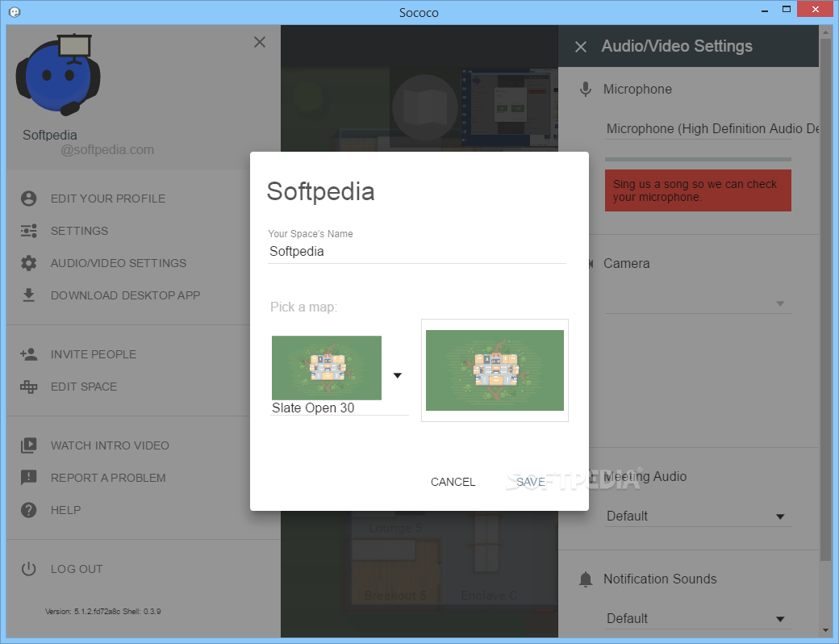Click the scrollbar down arrow

pos(826,631)
